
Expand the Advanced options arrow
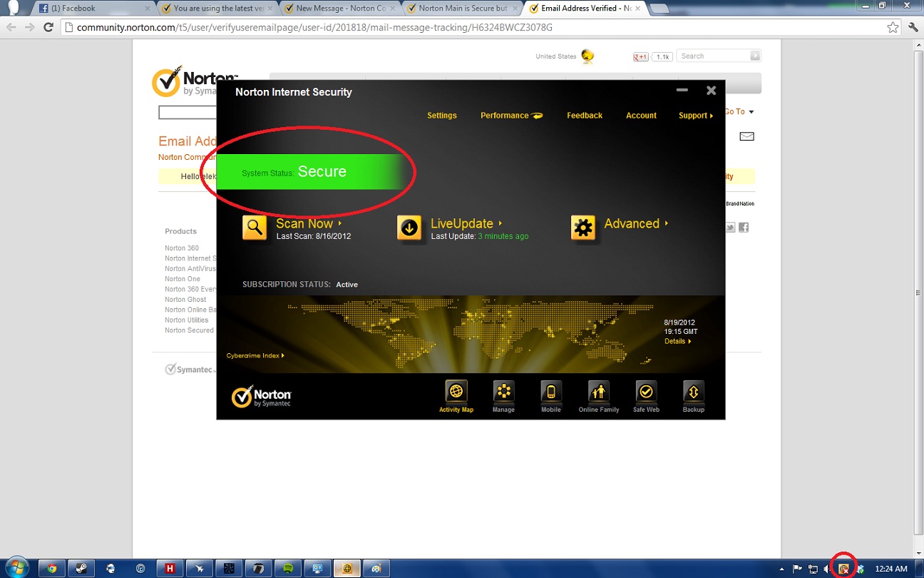(x=667, y=223)
